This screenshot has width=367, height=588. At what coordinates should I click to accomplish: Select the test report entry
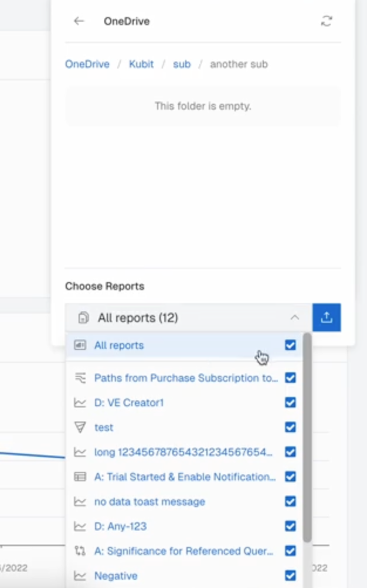[184, 427]
